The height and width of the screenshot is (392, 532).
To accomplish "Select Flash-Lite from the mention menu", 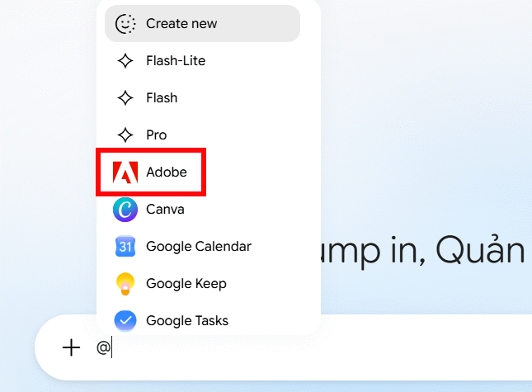I will coord(202,61).
